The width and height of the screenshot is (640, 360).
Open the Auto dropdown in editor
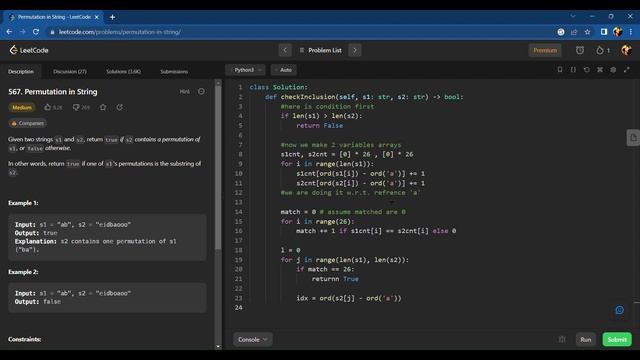tap(284, 70)
